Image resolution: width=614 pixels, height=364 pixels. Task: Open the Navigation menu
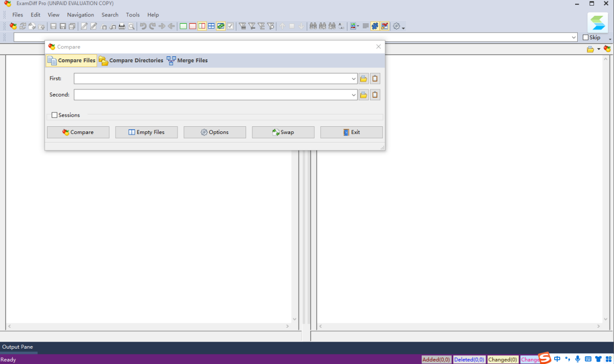(x=80, y=15)
